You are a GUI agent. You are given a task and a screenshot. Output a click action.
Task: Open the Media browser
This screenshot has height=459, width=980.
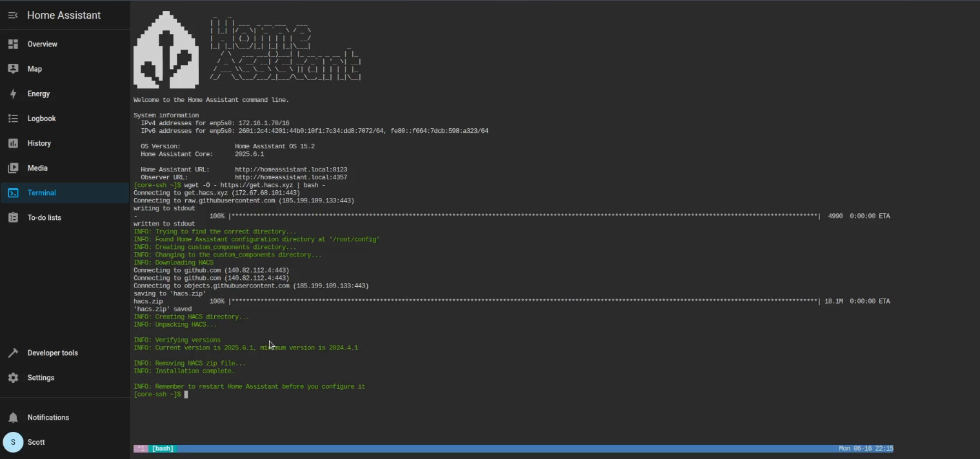(65, 168)
